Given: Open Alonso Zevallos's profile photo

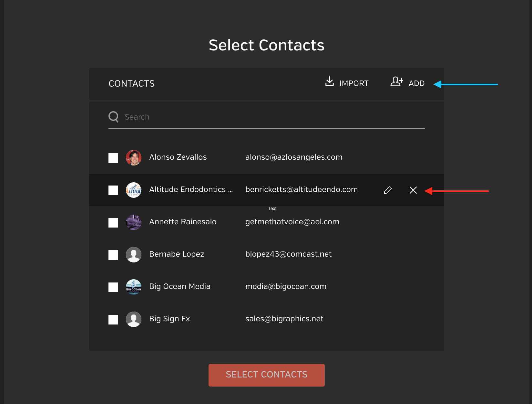Looking at the screenshot, I should (133, 158).
